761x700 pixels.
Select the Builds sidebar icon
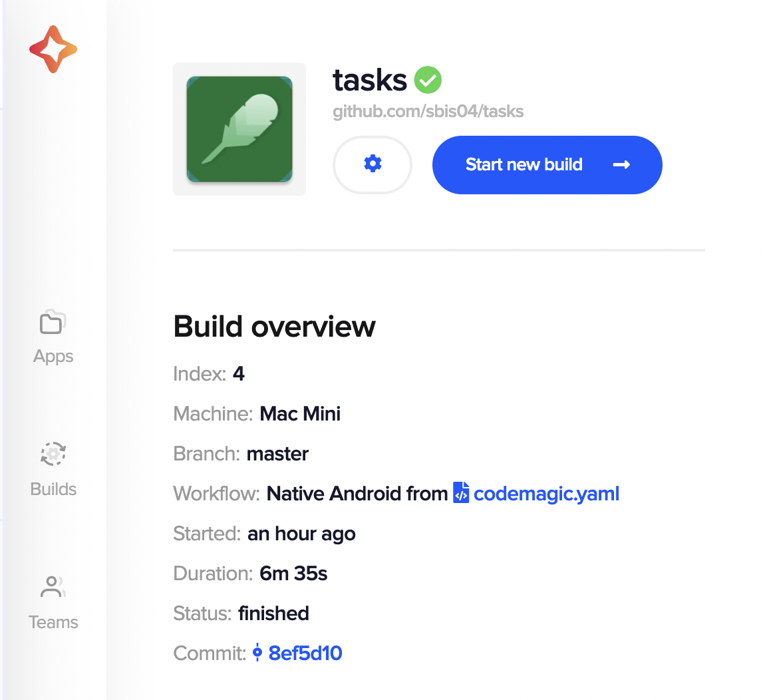pos(53,454)
